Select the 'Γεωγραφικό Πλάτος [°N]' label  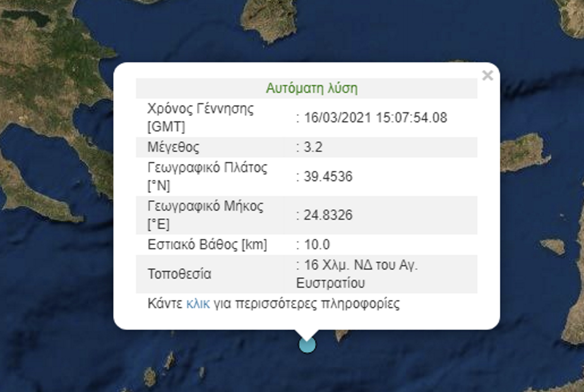207,177
